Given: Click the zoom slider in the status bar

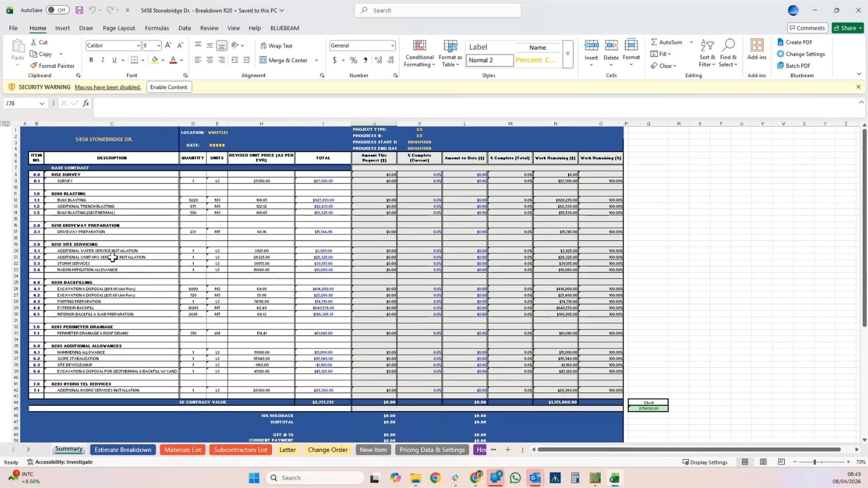Looking at the screenshot, I should (x=815, y=462).
